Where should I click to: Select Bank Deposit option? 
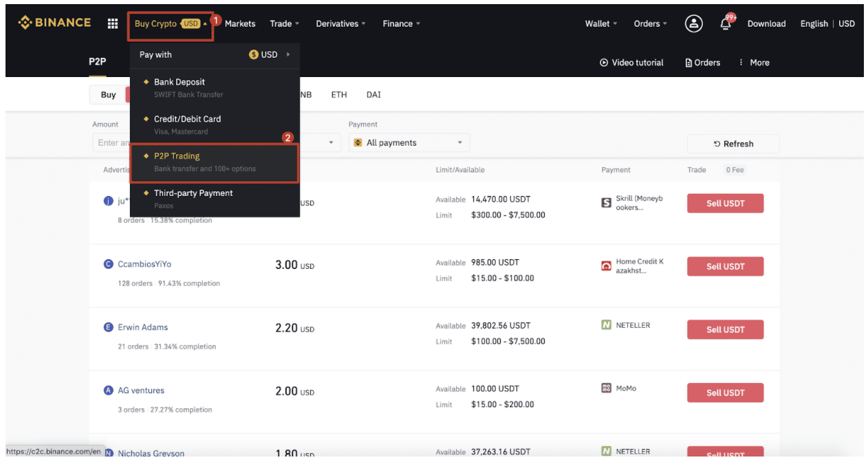point(215,87)
